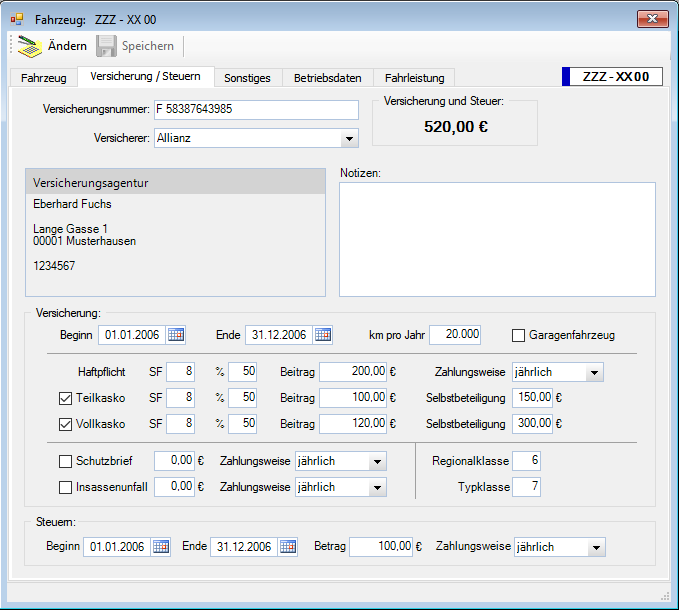
Task: Click Steuern Beginn date field
Action: click(117, 547)
